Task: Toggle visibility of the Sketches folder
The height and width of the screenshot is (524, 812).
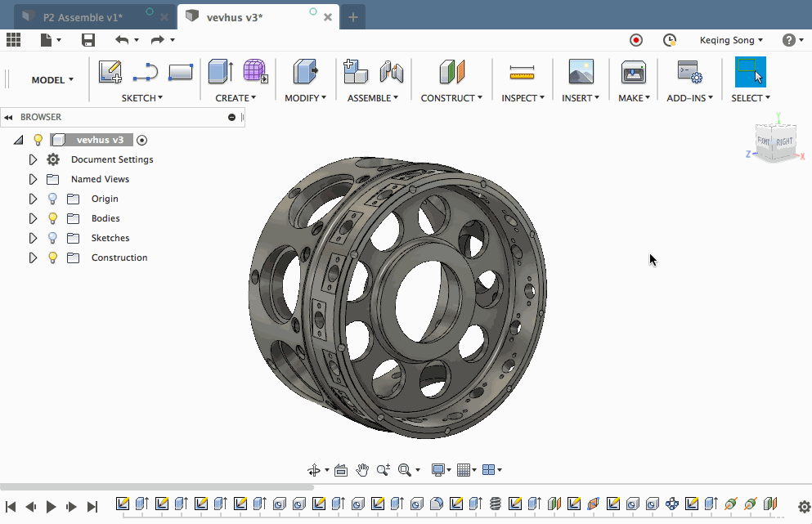Action: tap(53, 238)
